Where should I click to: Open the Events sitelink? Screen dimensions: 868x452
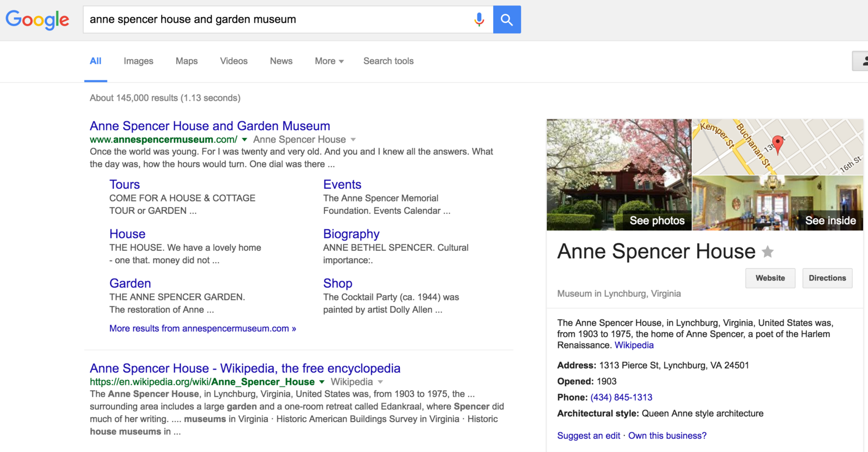(342, 184)
